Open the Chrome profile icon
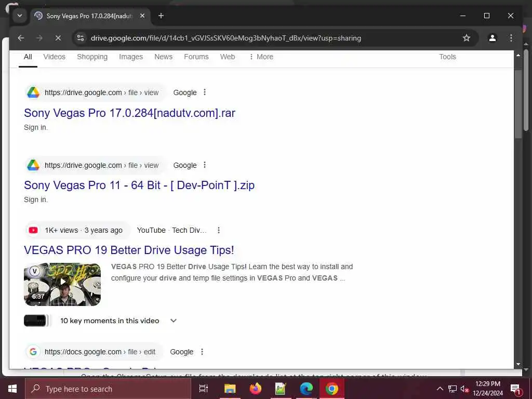Viewport: 532px width, 399px height. pyautogui.click(x=493, y=38)
